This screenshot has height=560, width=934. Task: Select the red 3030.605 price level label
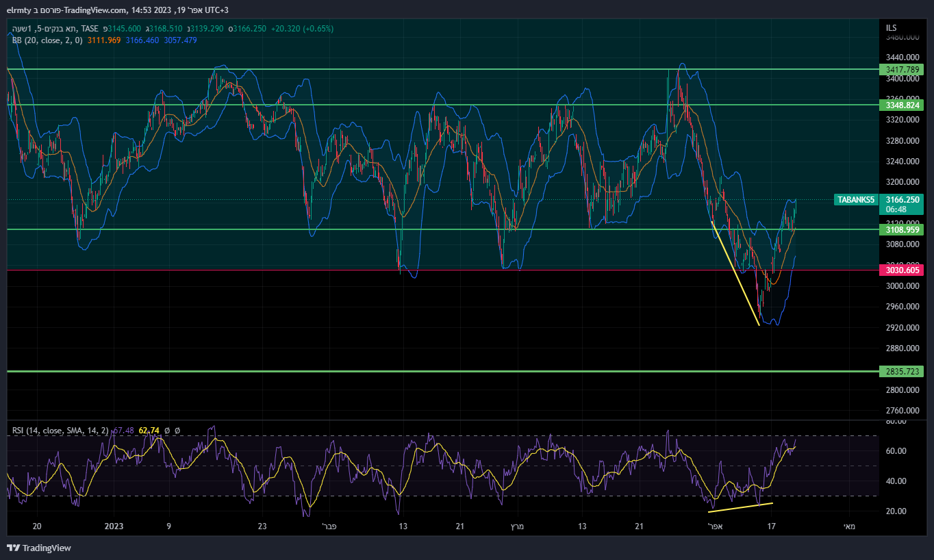[902, 270]
